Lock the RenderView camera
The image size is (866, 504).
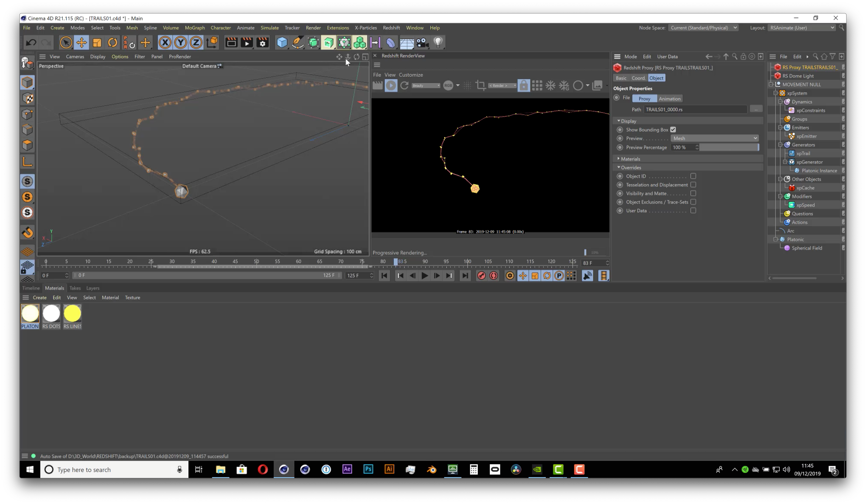(x=523, y=85)
